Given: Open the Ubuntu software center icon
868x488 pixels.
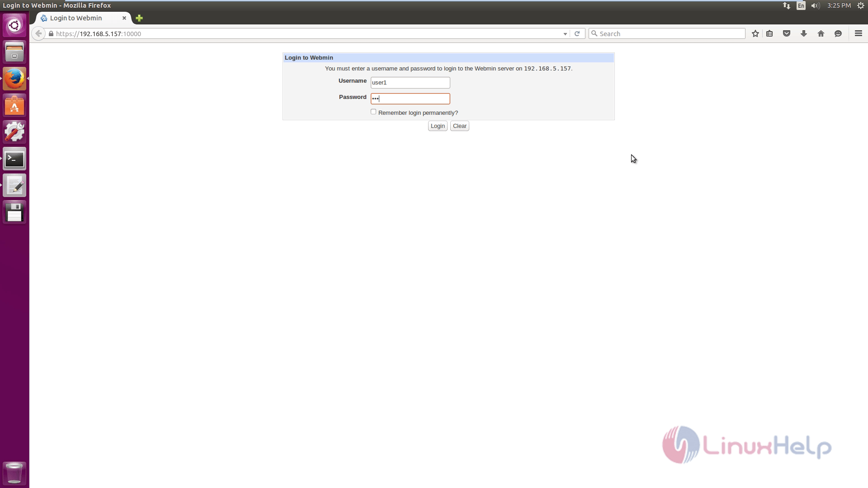Looking at the screenshot, I should 14,105.
